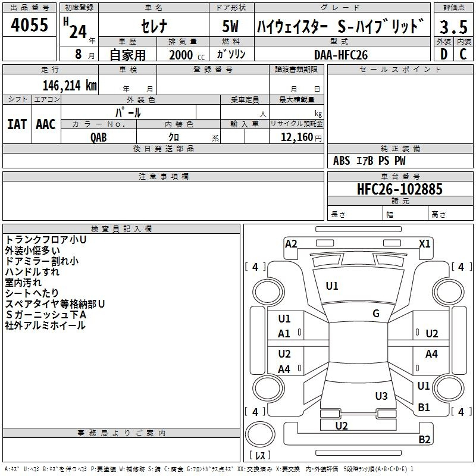Click the A2 mark on front bumper
Viewport: 476px width, 476px height.
[x=291, y=244]
